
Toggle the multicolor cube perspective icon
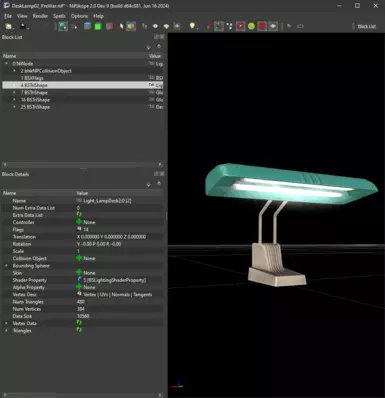(131, 26)
